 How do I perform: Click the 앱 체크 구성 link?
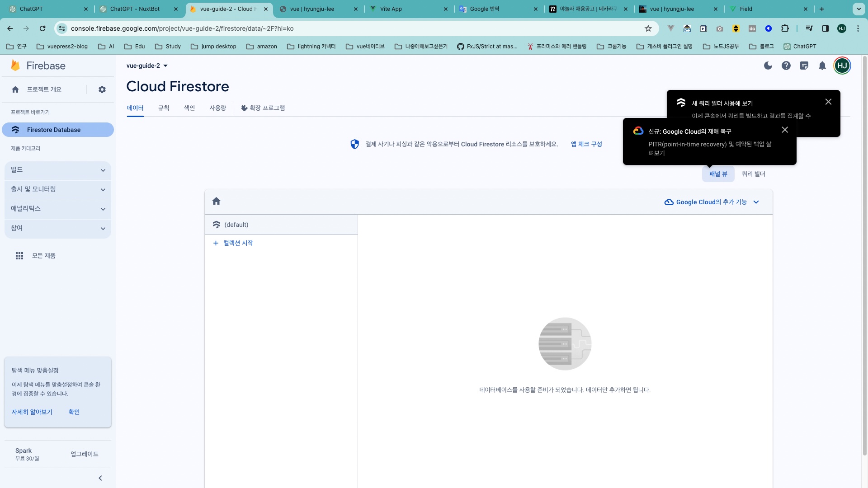pos(586,144)
